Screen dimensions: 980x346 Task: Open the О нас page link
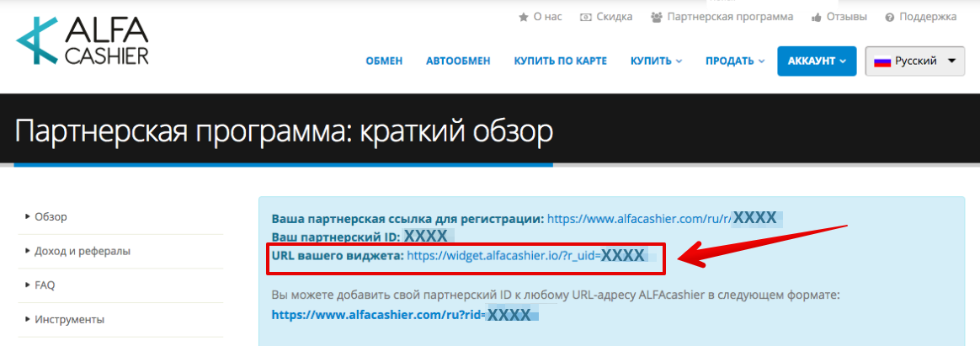(547, 17)
